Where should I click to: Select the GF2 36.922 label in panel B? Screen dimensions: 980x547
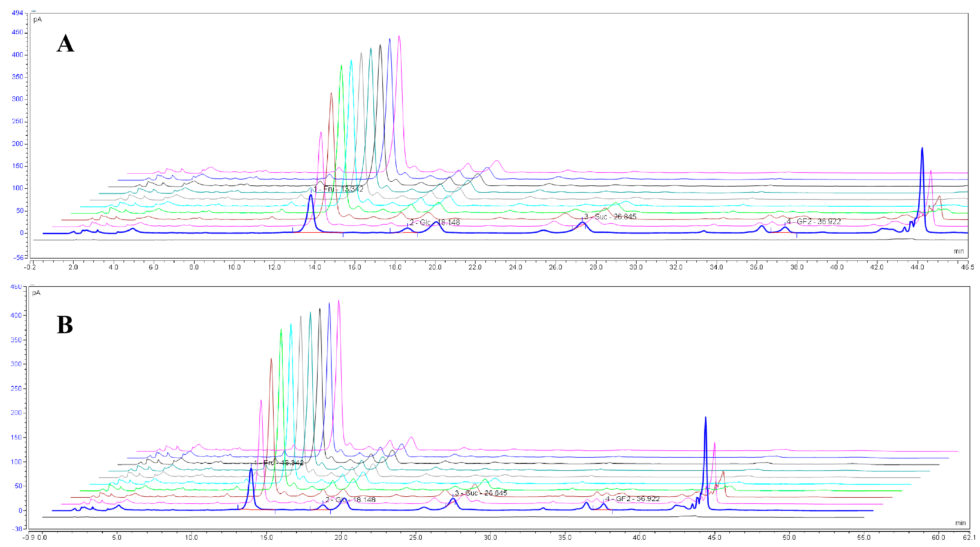632,499
